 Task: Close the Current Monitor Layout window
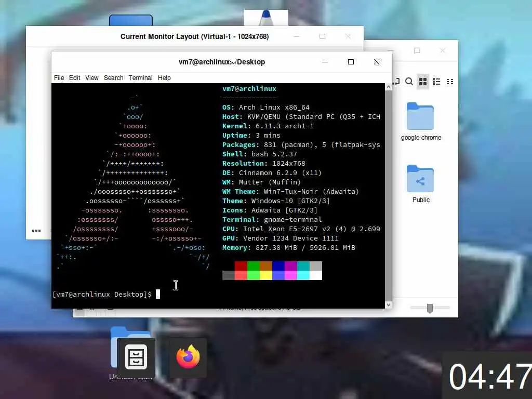(x=348, y=36)
